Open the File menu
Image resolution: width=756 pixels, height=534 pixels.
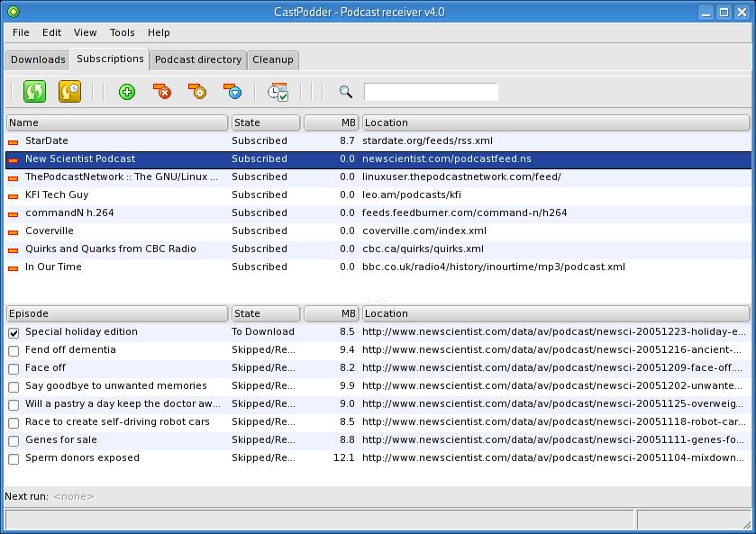pos(21,32)
